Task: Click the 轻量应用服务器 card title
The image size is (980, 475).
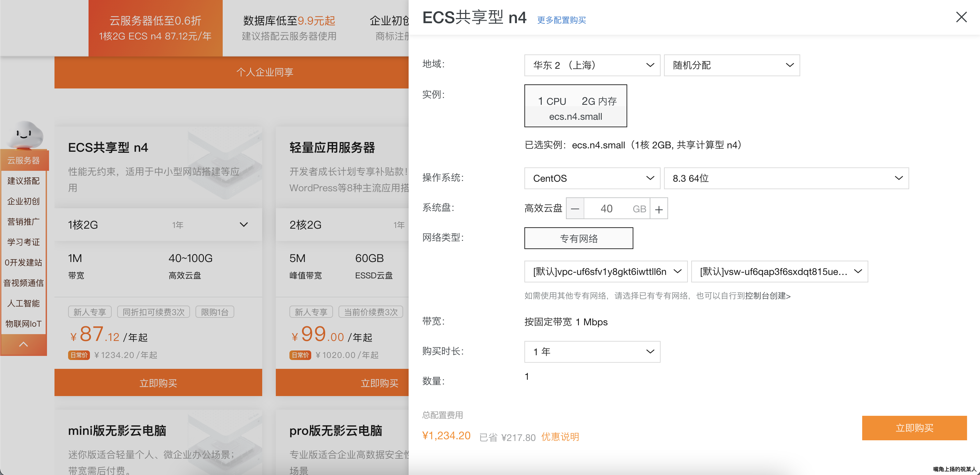Action: click(x=332, y=147)
